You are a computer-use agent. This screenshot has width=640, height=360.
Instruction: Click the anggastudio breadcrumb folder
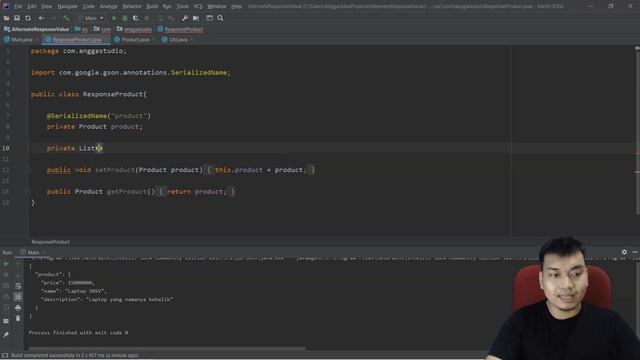(134, 29)
